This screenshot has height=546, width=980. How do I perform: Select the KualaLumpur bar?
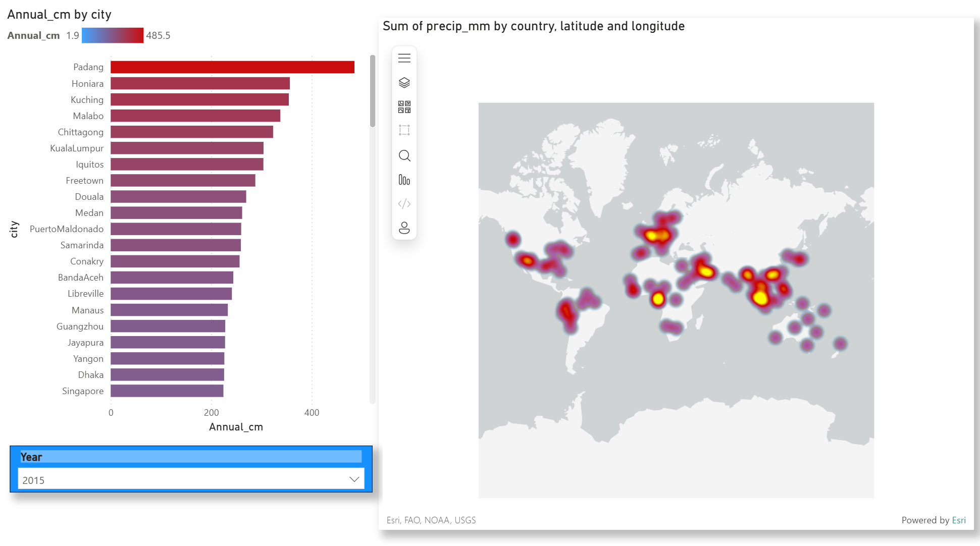pos(187,148)
